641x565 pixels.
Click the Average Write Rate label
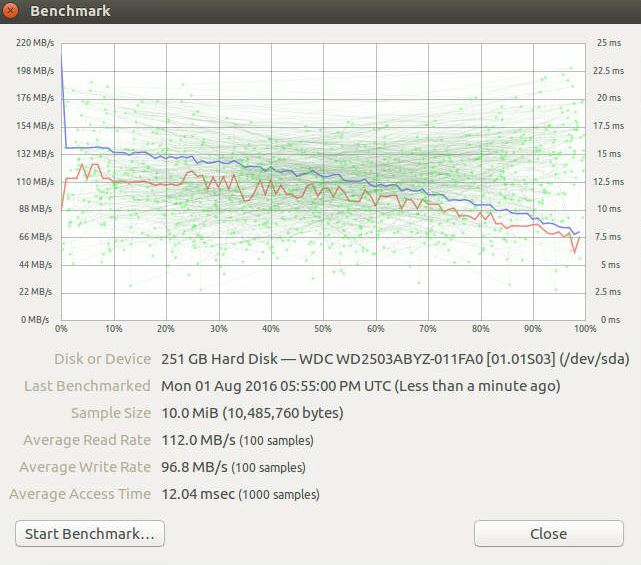[85, 467]
